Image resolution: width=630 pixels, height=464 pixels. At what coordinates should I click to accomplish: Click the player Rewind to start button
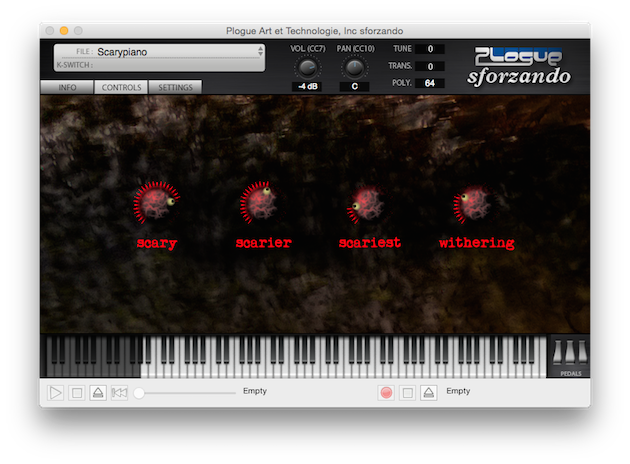click(119, 392)
